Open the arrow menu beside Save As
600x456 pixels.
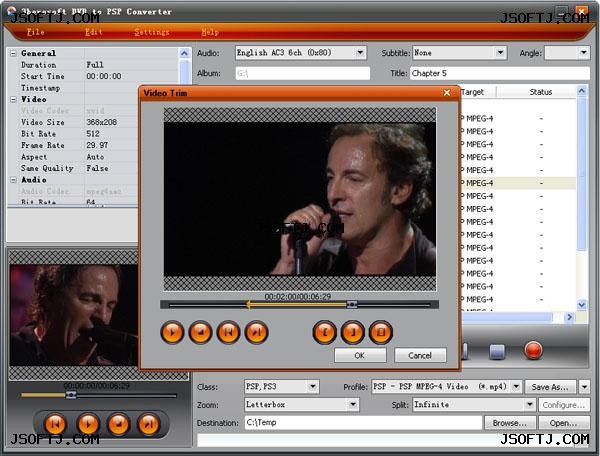pyautogui.click(x=584, y=387)
